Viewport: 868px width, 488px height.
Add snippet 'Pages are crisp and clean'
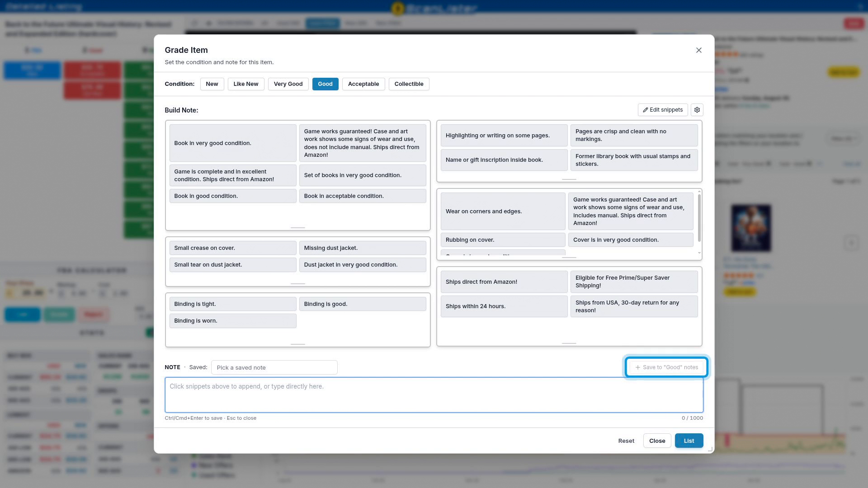[x=634, y=136]
